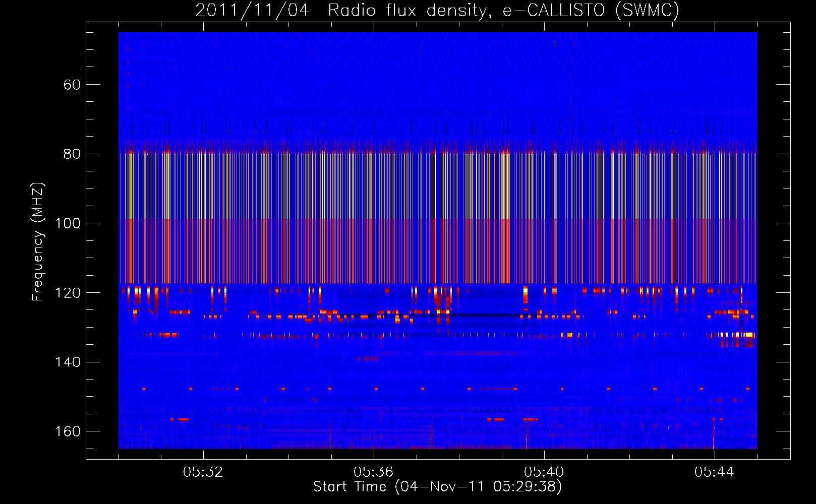Click the 60 frequency tick label
Viewport: 816px width, 504px height.
click(72, 85)
